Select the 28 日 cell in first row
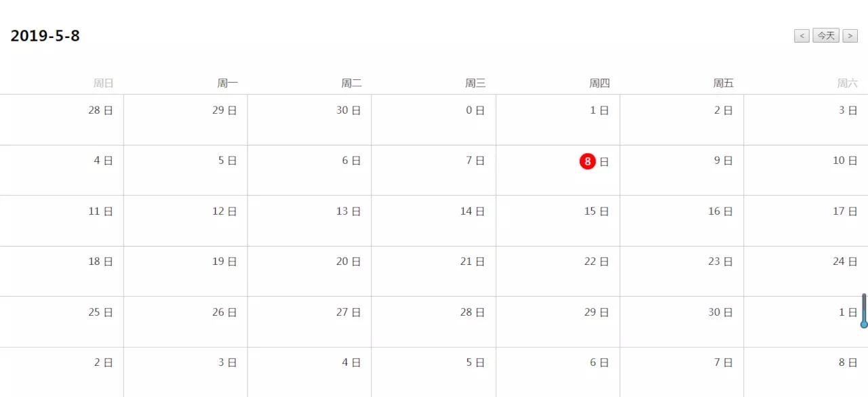This screenshot has height=397, width=868. coord(62,120)
